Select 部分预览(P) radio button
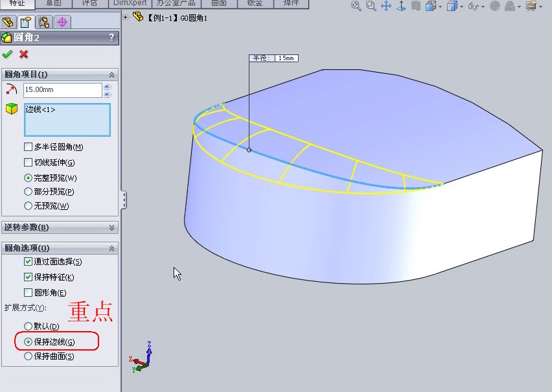This screenshot has height=392, width=552. pos(28,192)
